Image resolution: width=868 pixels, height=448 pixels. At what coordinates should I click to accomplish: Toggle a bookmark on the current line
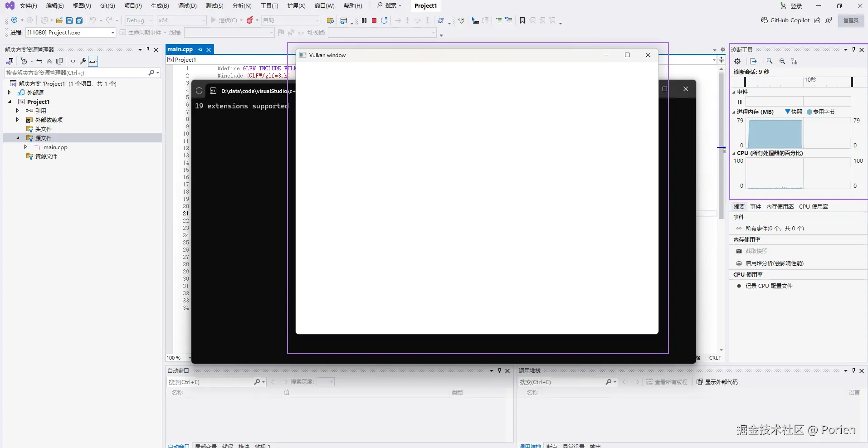tap(522, 20)
